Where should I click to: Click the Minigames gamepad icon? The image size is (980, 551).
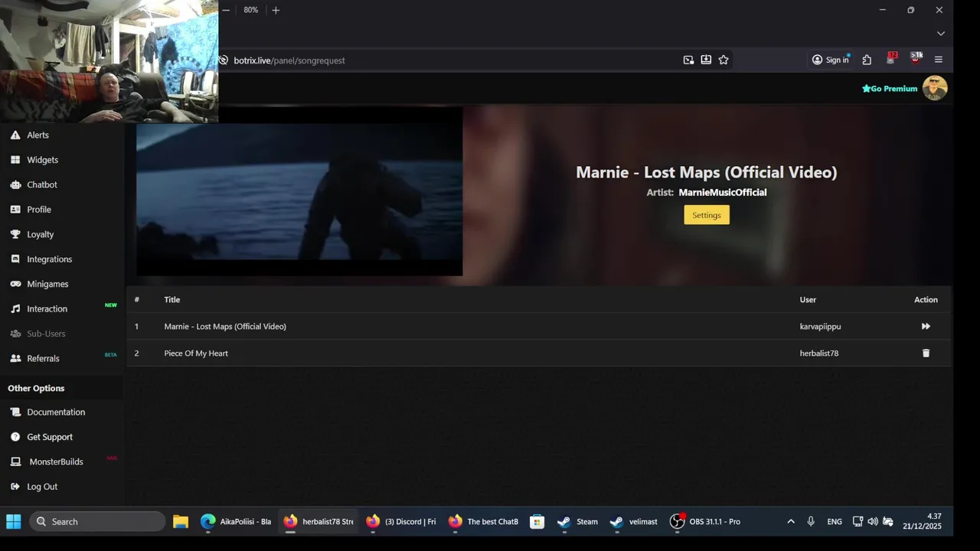15,284
